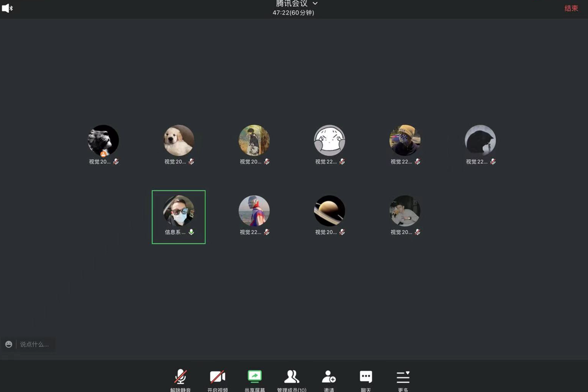Open the invite participants icon
This screenshot has width=588, height=392.
click(329, 377)
